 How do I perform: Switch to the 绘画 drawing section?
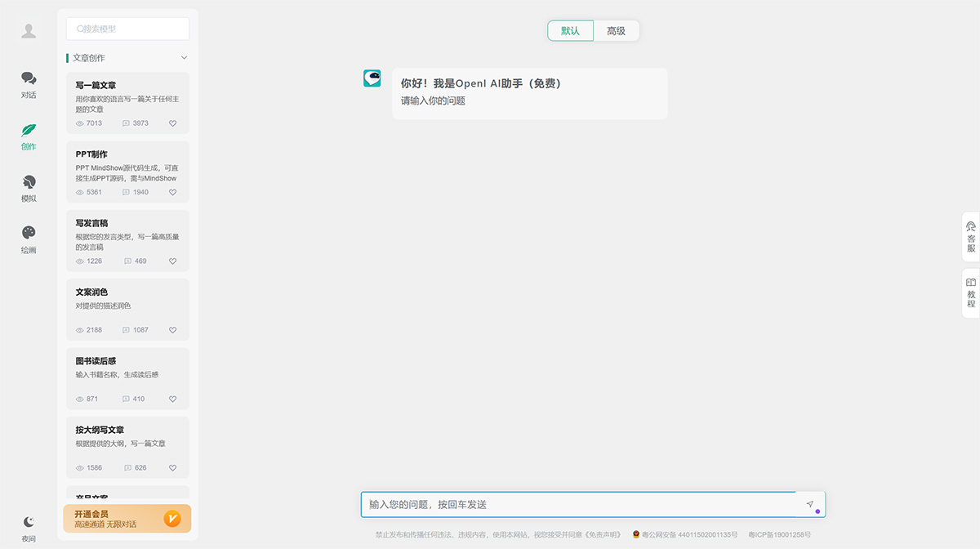coord(28,239)
